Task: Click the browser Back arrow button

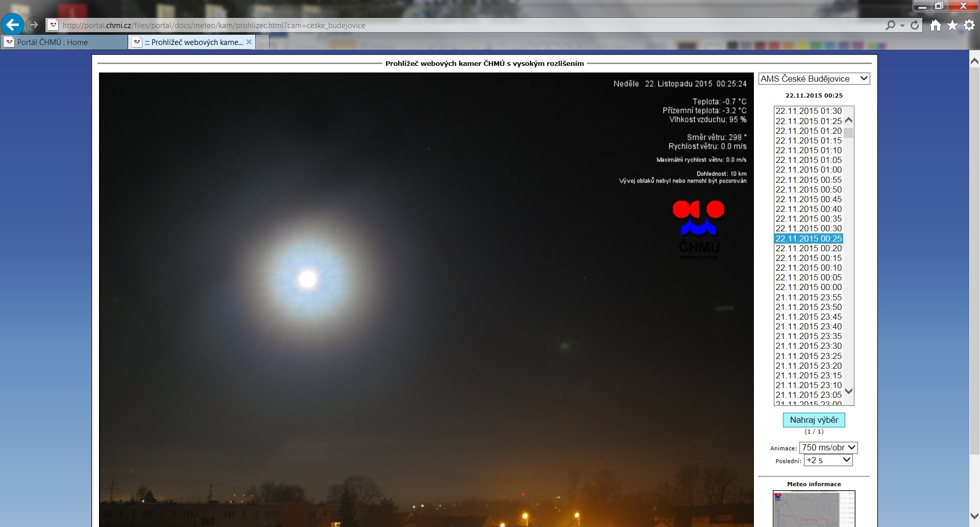Action: point(12,25)
